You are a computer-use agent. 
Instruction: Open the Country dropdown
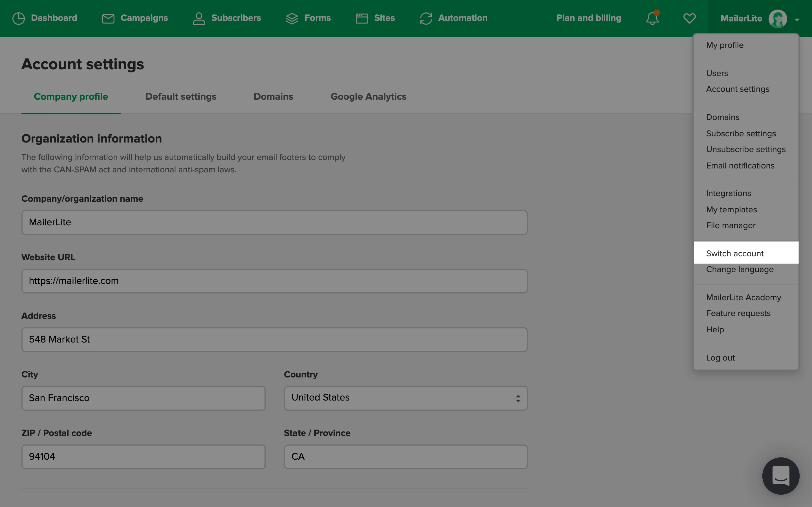point(405,398)
